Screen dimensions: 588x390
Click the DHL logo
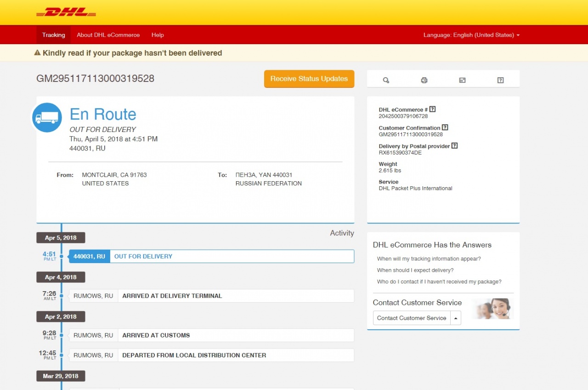point(66,12)
